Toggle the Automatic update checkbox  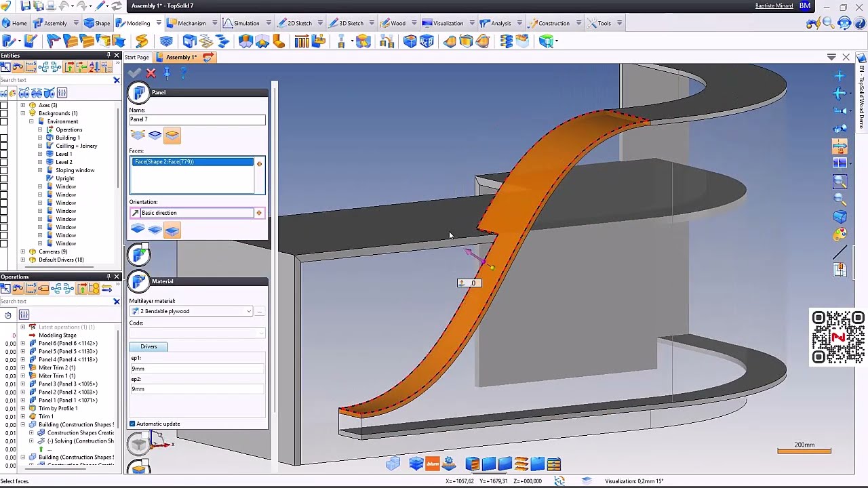coord(132,424)
